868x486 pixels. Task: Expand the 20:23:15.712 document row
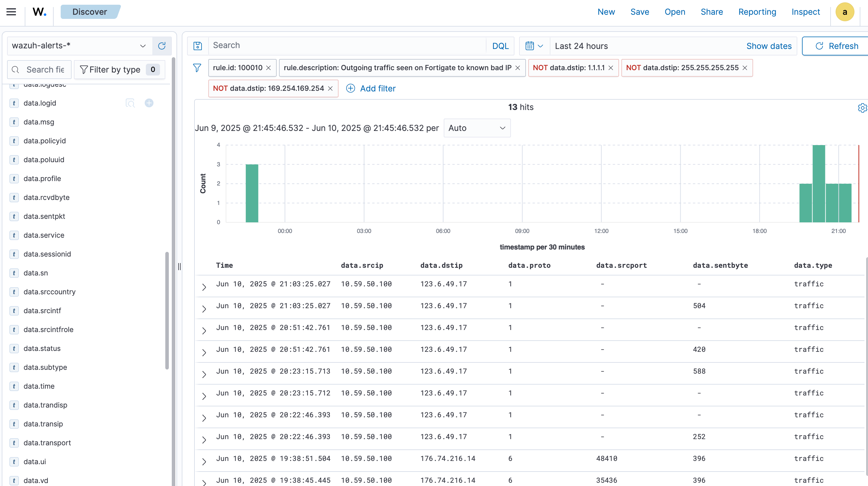[x=204, y=396]
